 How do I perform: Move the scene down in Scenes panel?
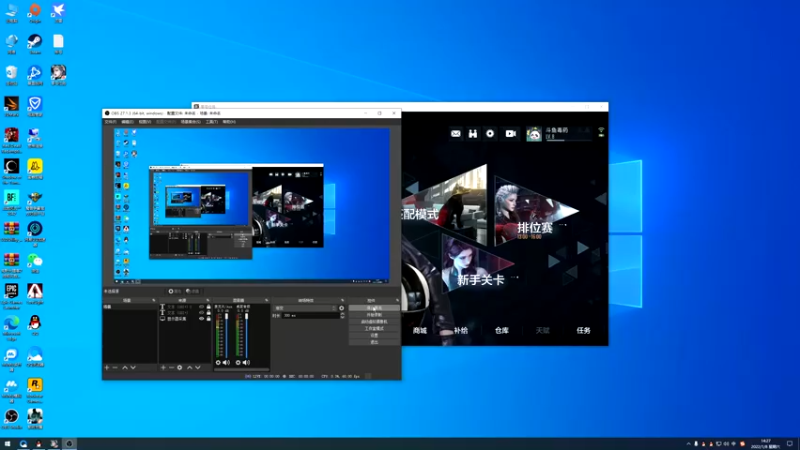click(133, 367)
